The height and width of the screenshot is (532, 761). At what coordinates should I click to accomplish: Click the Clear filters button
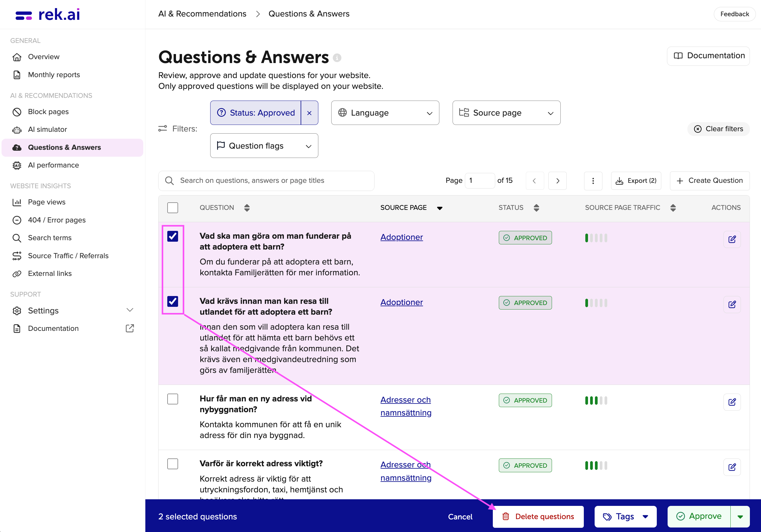[718, 129]
